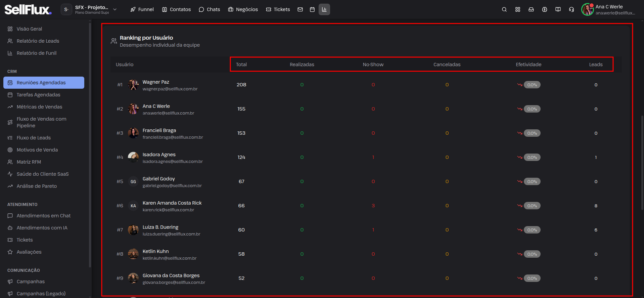
Task: Open Atendimentos em Chat
Action: 44,216
